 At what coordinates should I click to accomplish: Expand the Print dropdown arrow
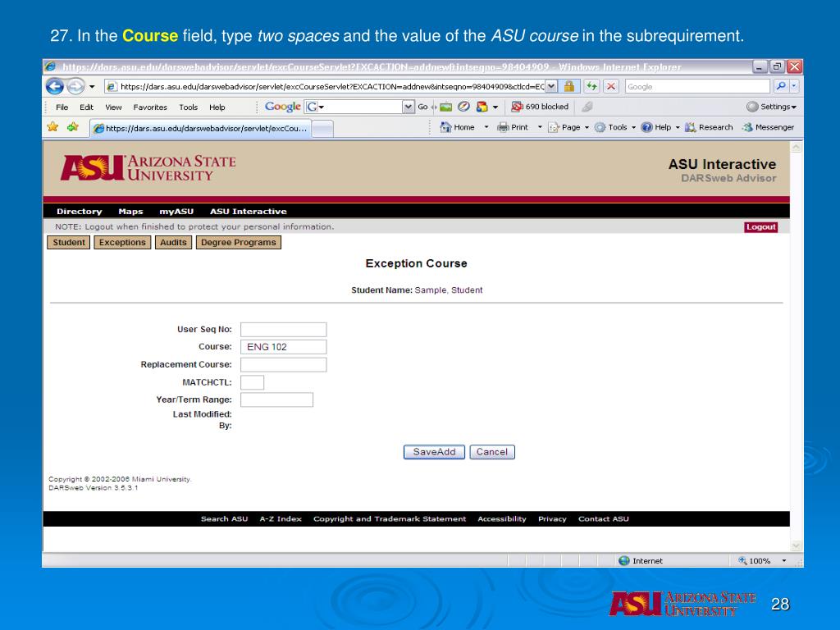[x=540, y=127]
